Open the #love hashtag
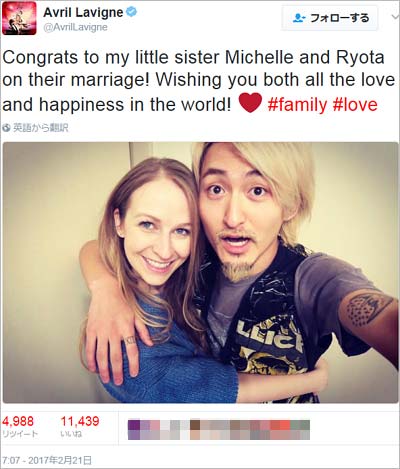 355,105
